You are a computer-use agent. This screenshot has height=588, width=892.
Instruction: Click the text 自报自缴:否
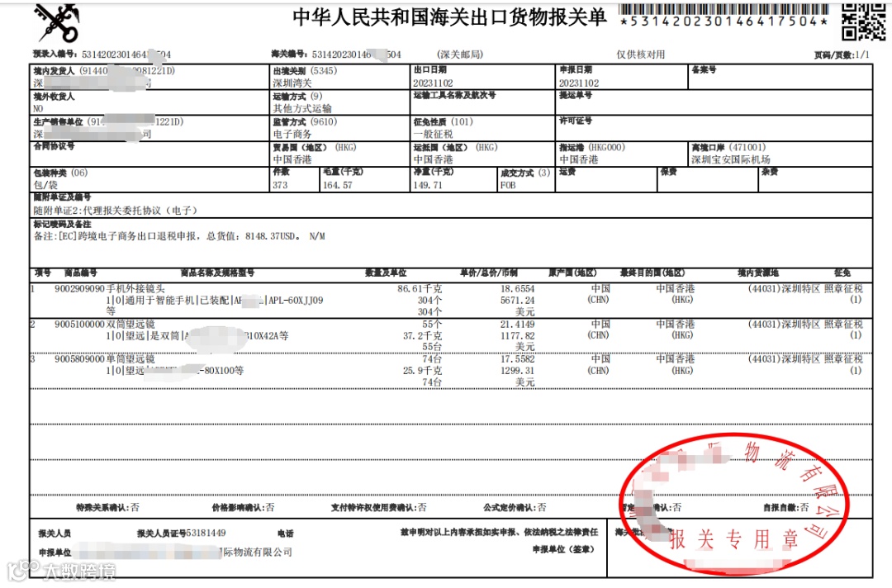[x=786, y=507]
